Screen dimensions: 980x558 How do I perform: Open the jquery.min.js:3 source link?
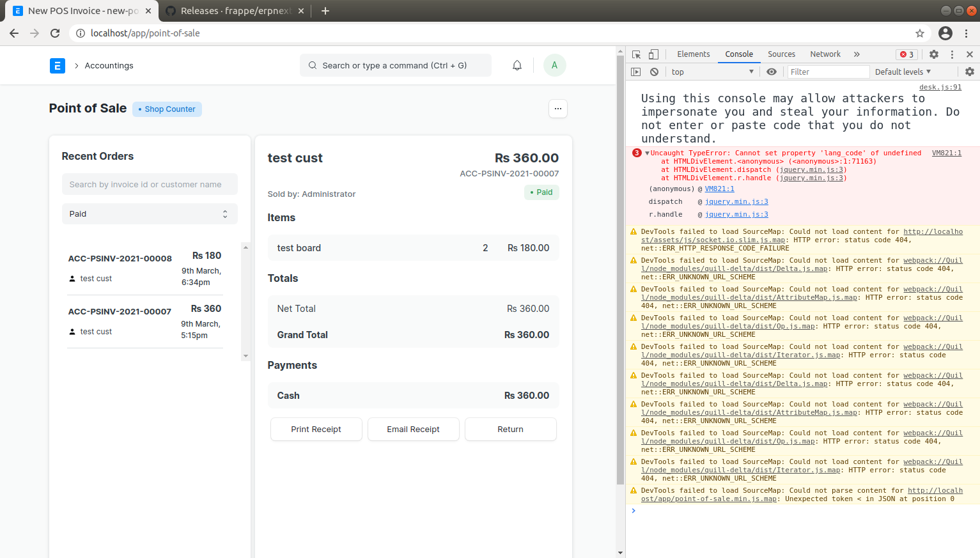[x=736, y=201]
